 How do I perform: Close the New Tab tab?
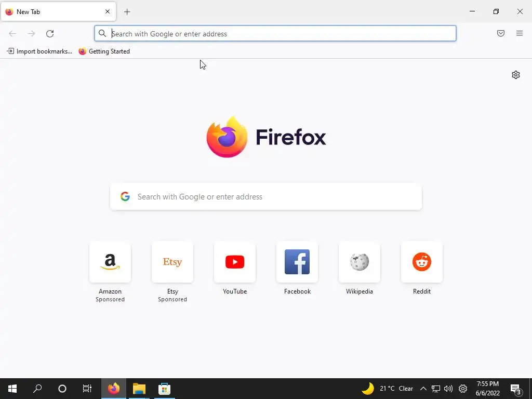click(108, 11)
